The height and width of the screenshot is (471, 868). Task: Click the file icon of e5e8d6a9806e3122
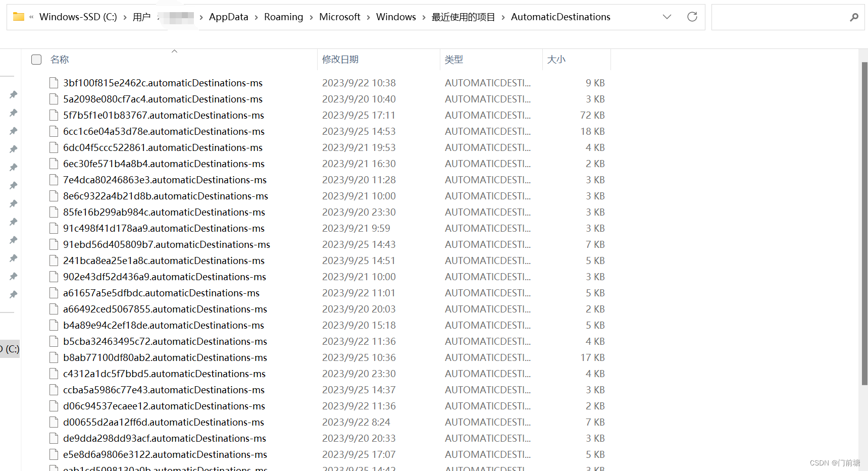pos(54,454)
